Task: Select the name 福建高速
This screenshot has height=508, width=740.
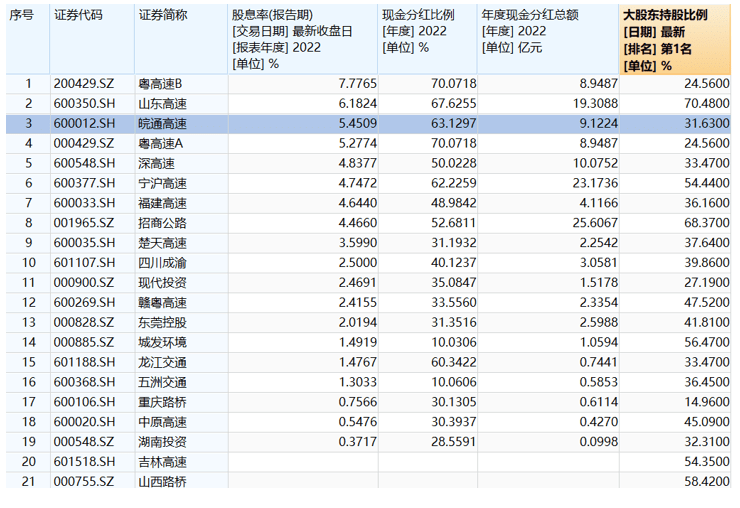Action: click(163, 203)
